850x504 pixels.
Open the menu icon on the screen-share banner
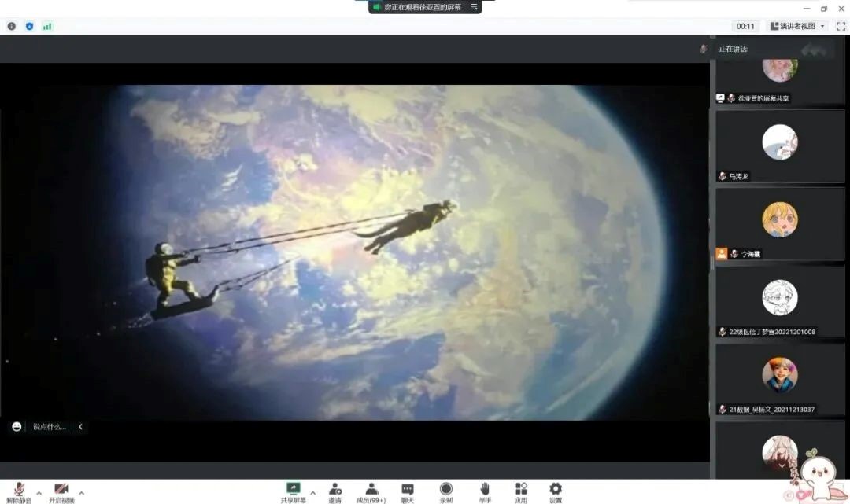click(x=474, y=7)
